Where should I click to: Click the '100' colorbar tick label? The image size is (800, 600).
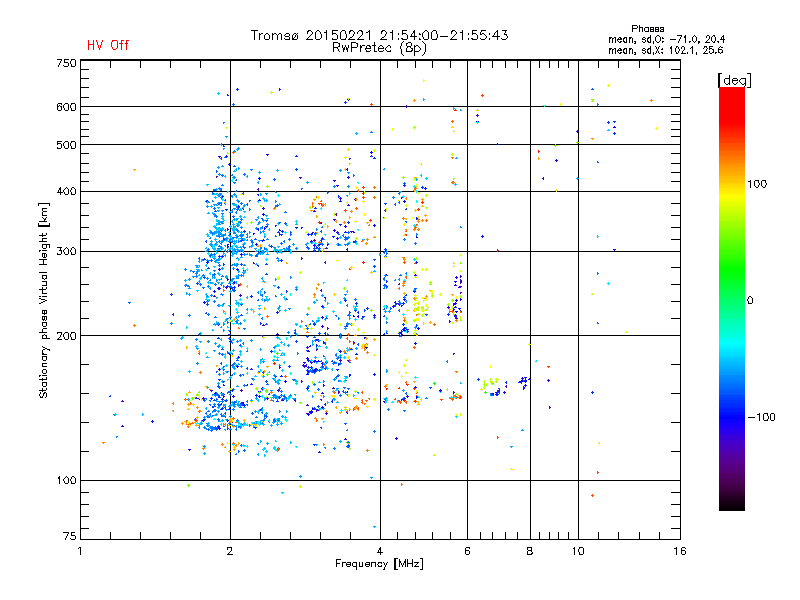pyautogui.click(x=757, y=184)
